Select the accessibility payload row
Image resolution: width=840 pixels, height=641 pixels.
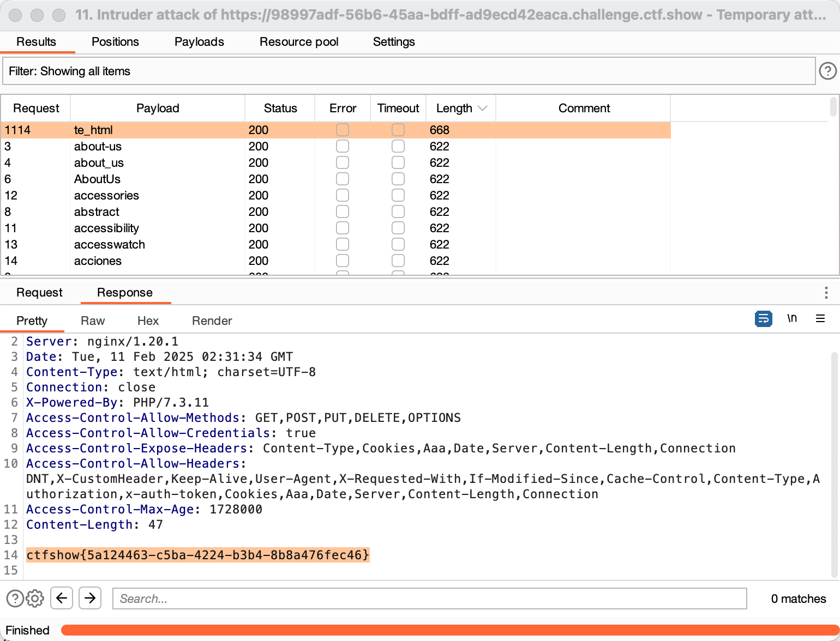pos(336,228)
